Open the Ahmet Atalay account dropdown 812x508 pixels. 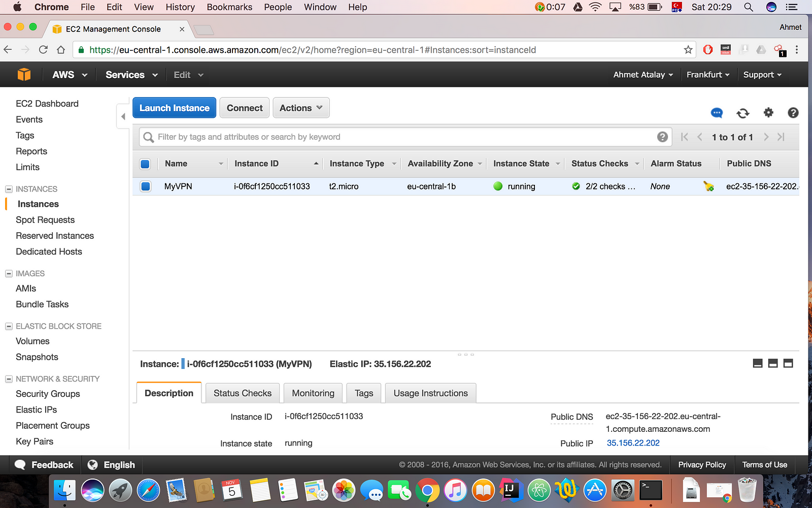pyautogui.click(x=643, y=75)
